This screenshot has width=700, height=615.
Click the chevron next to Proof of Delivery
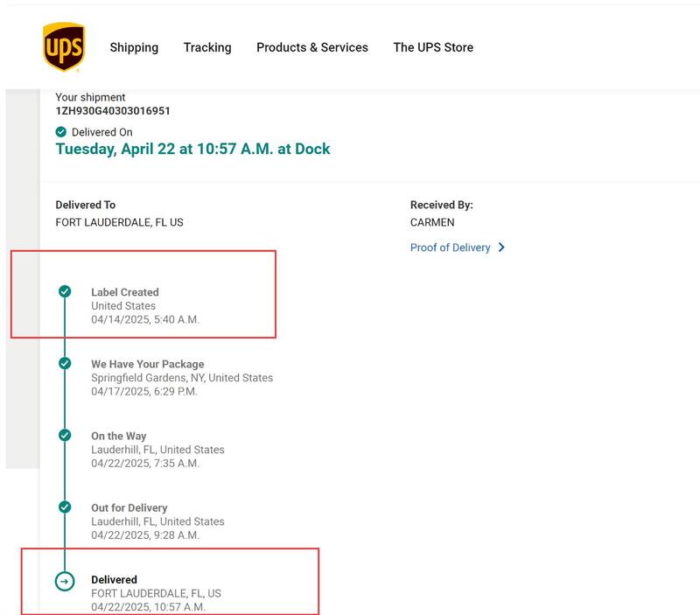(x=501, y=248)
